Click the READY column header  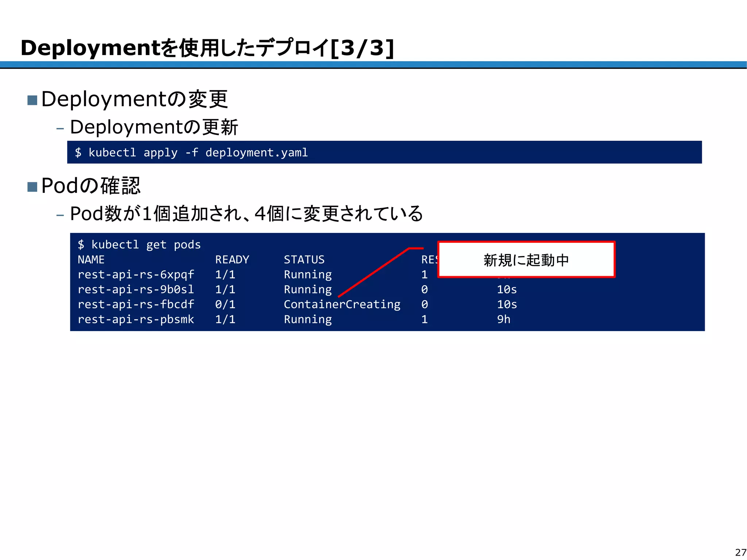[x=232, y=260]
